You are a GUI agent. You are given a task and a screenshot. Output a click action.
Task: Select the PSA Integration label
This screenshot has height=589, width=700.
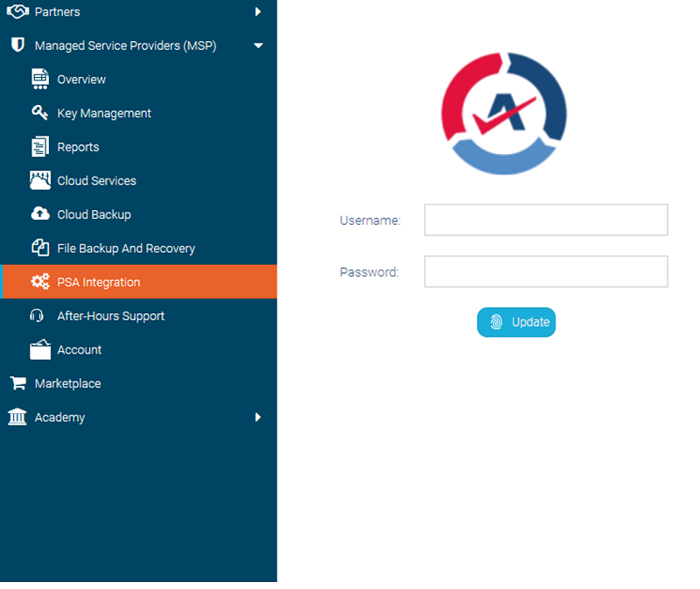tap(98, 282)
